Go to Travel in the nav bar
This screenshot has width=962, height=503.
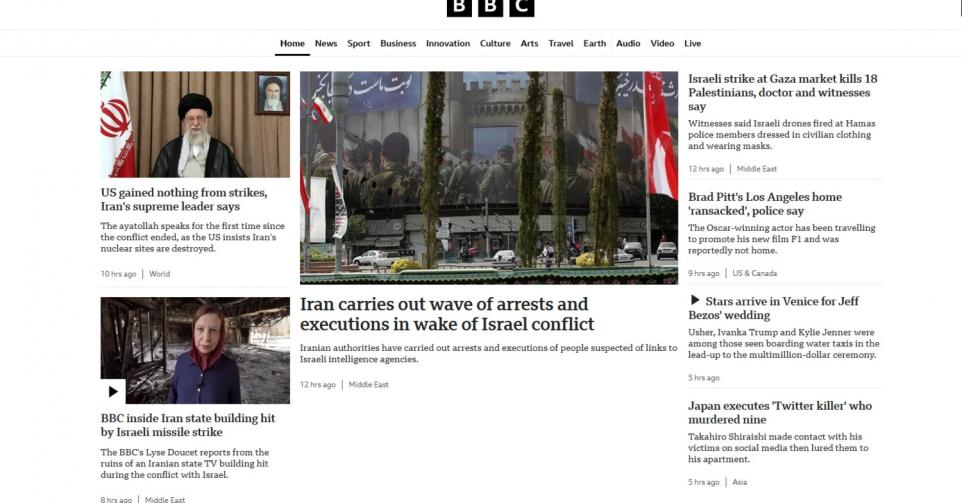coord(561,44)
